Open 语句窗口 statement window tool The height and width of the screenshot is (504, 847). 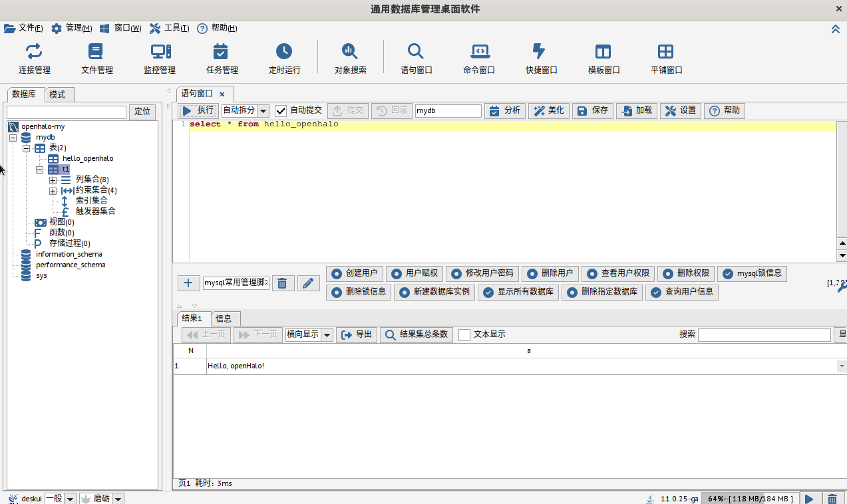point(416,59)
